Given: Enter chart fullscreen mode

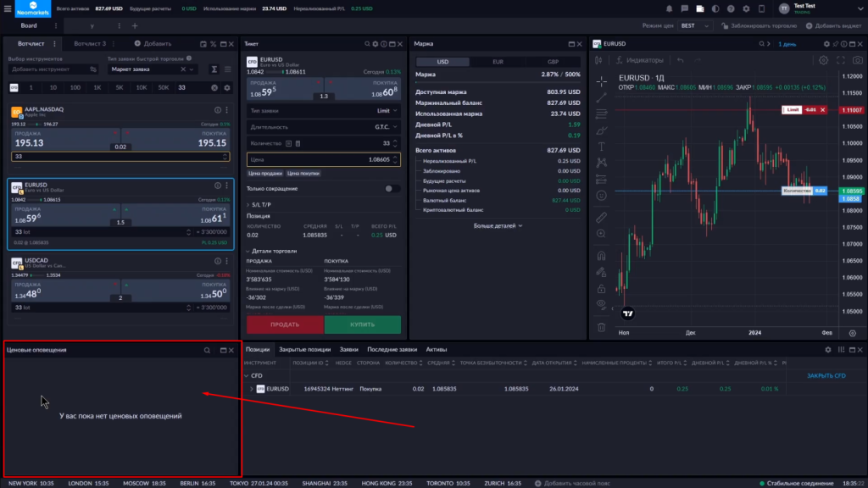Looking at the screenshot, I should [x=841, y=60].
